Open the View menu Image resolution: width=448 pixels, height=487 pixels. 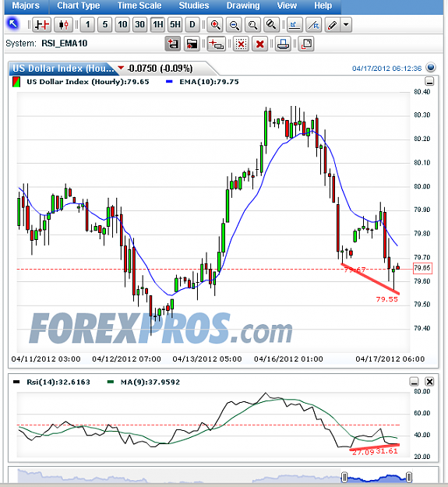pyautogui.click(x=287, y=5)
